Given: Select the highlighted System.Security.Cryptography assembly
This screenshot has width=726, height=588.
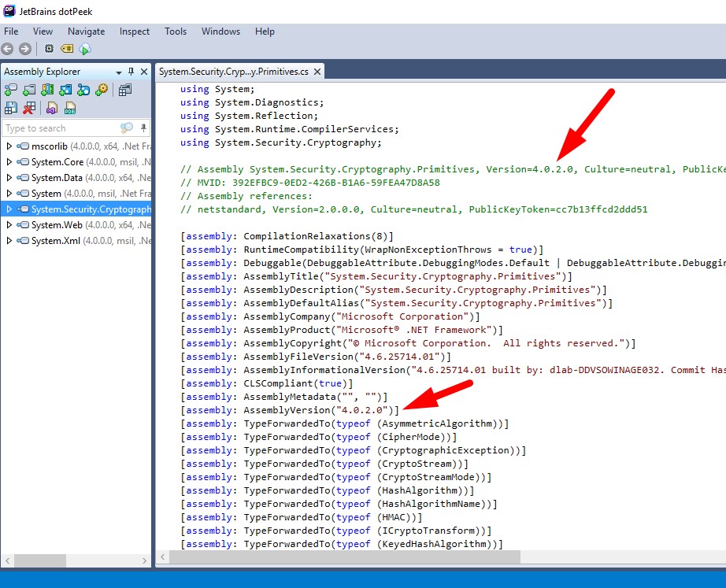Looking at the screenshot, I should click(76, 209).
